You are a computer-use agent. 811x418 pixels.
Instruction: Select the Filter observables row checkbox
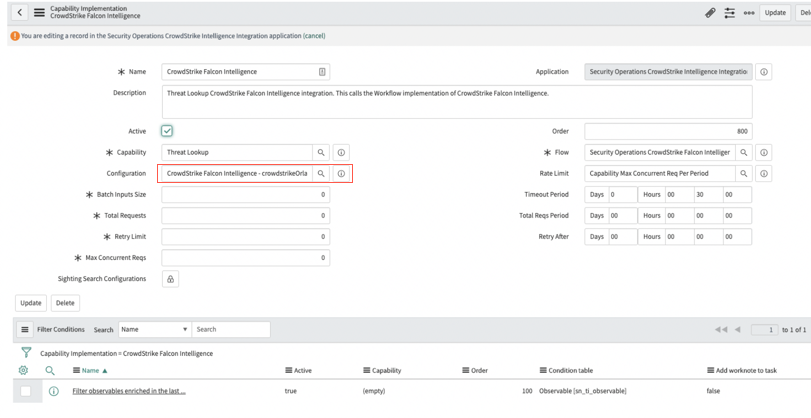coord(25,391)
